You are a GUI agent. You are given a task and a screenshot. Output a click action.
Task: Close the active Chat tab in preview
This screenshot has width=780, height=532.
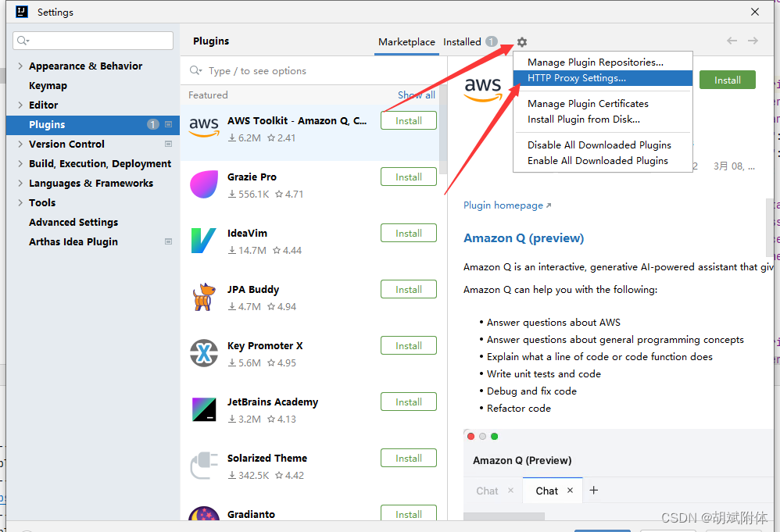point(570,491)
